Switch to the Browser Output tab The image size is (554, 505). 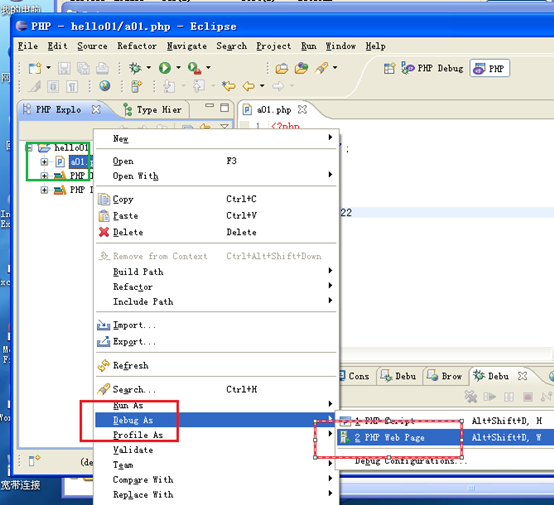coord(445,376)
